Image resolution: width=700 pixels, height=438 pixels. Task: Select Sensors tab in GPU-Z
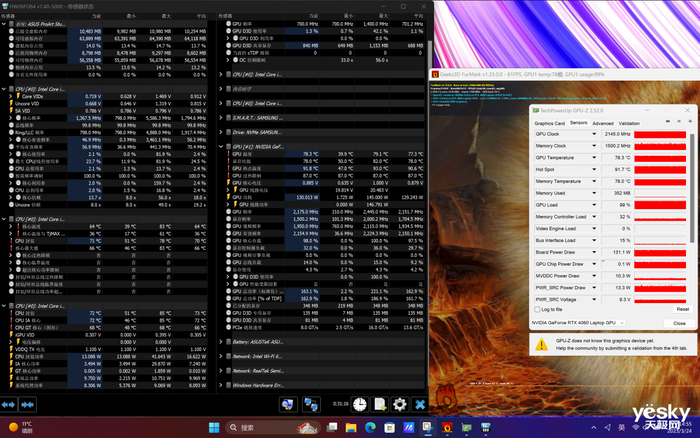[x=578, y=123]
